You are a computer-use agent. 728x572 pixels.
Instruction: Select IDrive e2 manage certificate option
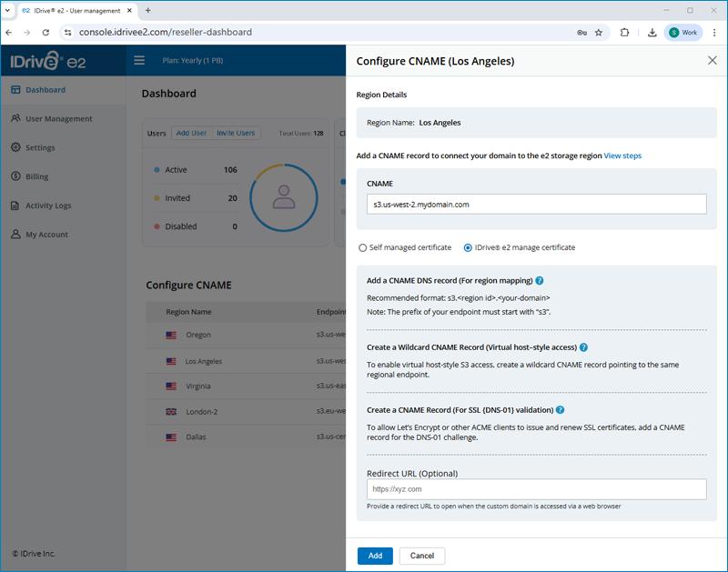point(468,247)
